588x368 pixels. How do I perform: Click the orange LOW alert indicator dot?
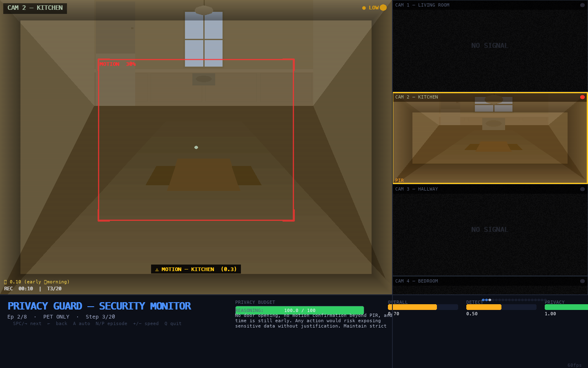(x=383, y=7)
